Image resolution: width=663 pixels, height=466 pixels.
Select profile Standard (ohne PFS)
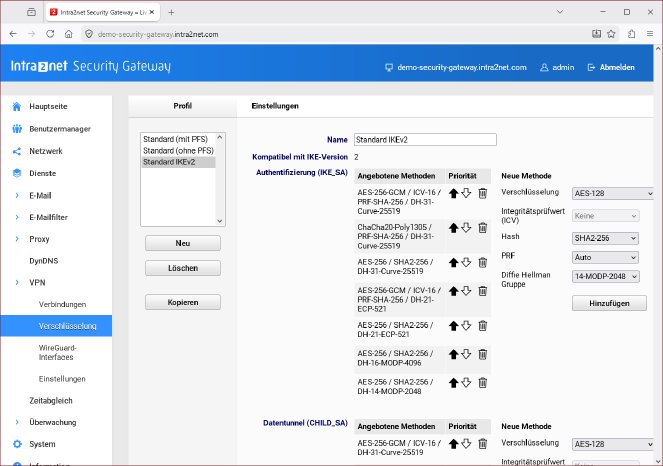pyautogui.click(x=178, y=151)
